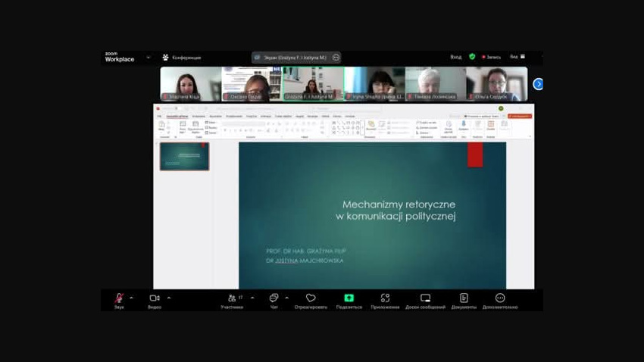Click the Вход sign-in button
This screenshot has width=644, height=362.
click(455, 57)
